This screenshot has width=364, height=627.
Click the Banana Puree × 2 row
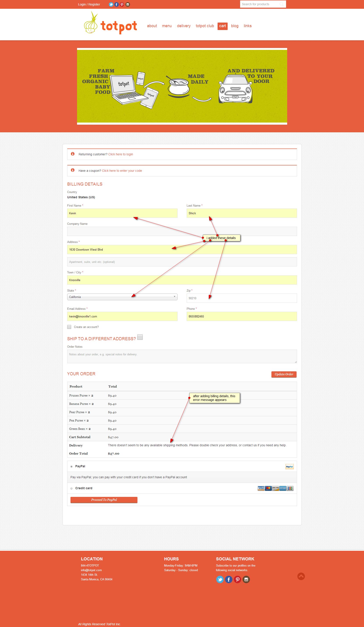(182, 404)
